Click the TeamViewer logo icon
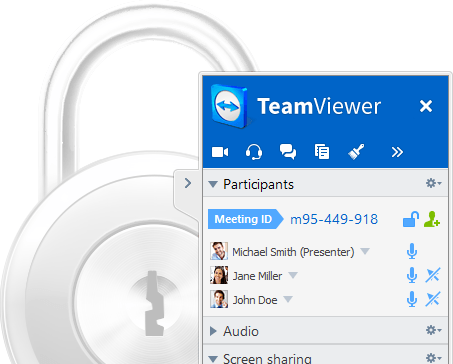Image resolution: width=453 pixels, height=364 pixels. tap(230, 106)
